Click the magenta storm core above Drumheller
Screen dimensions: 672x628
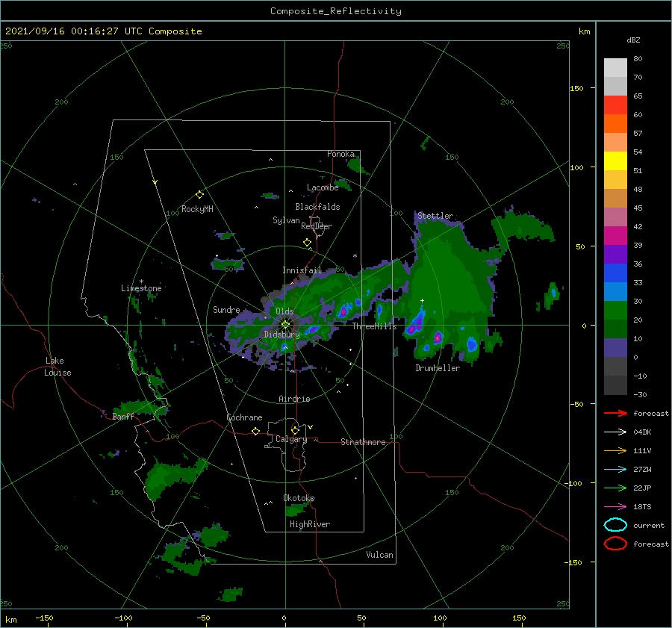(x=437, y=338)
